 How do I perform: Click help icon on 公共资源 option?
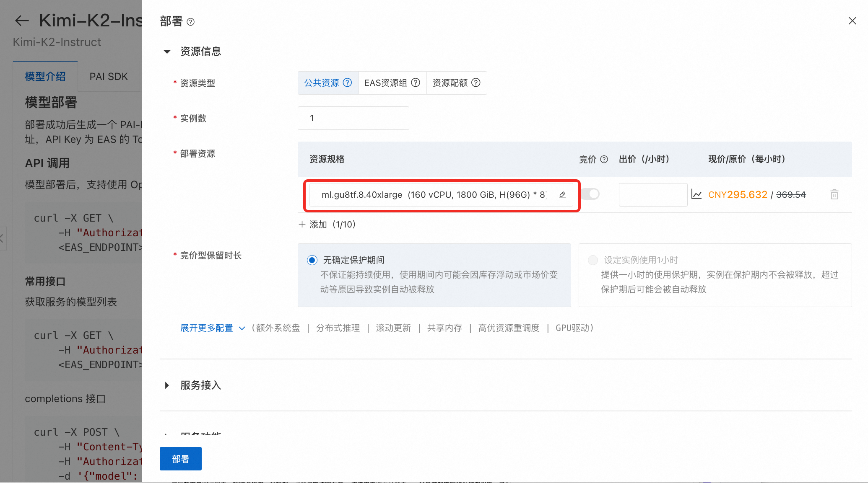click(347, 83)
